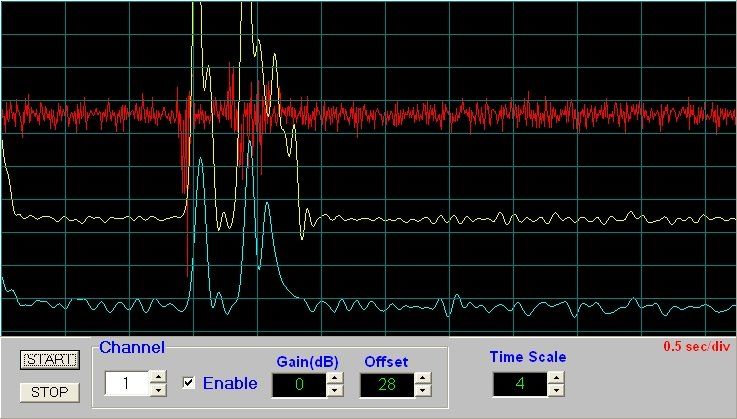This screenshot has height=419, width=737.
Task: Decrease Offset using its down arrow
Action: (423, 390)
